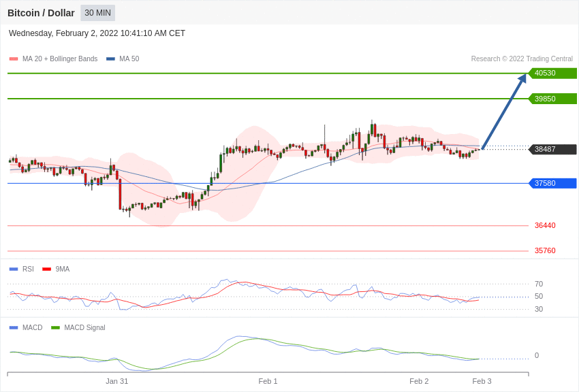Click the MA 50 legend color marker
Viewport: 579px width, 392px height.
110,59
